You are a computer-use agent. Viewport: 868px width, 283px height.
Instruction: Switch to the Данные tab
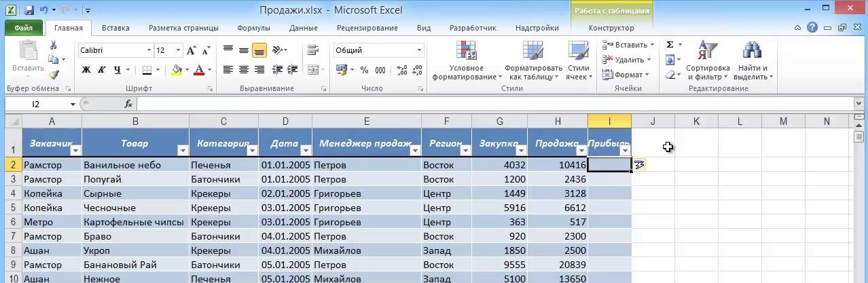[x=303, y=28]
